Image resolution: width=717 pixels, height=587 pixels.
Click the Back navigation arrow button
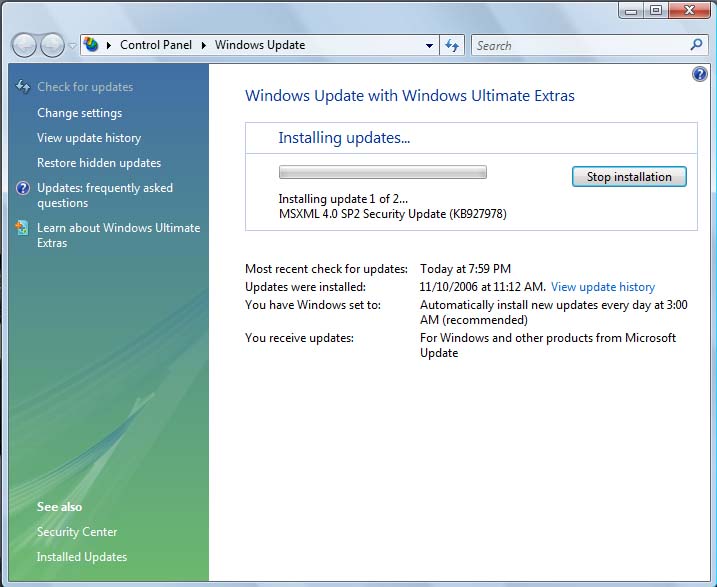[x=24, y=45]
